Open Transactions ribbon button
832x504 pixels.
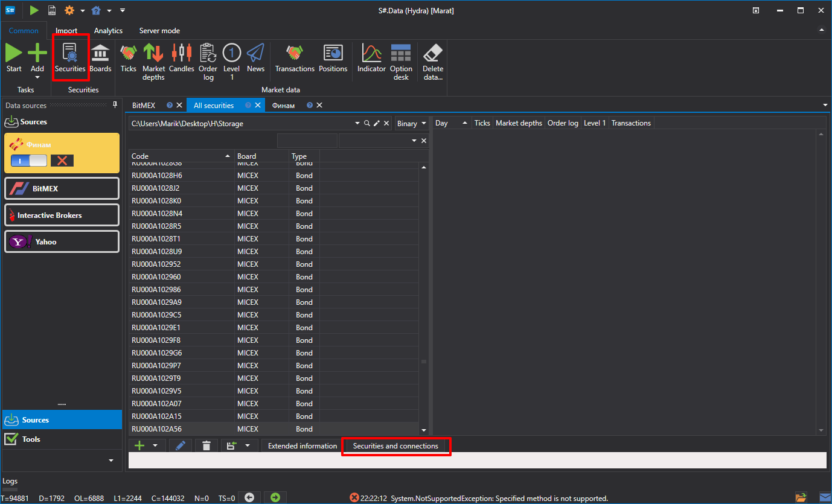point(295,59)
